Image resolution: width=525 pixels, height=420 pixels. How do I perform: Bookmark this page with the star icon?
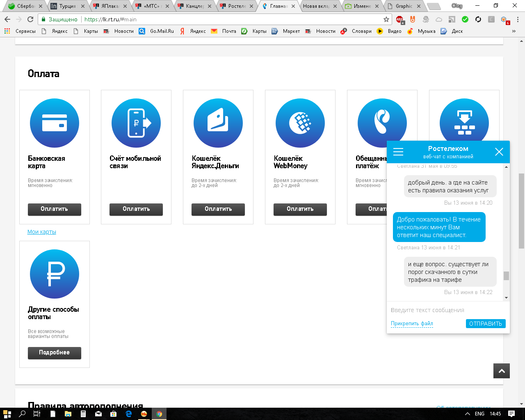[386, 19]
